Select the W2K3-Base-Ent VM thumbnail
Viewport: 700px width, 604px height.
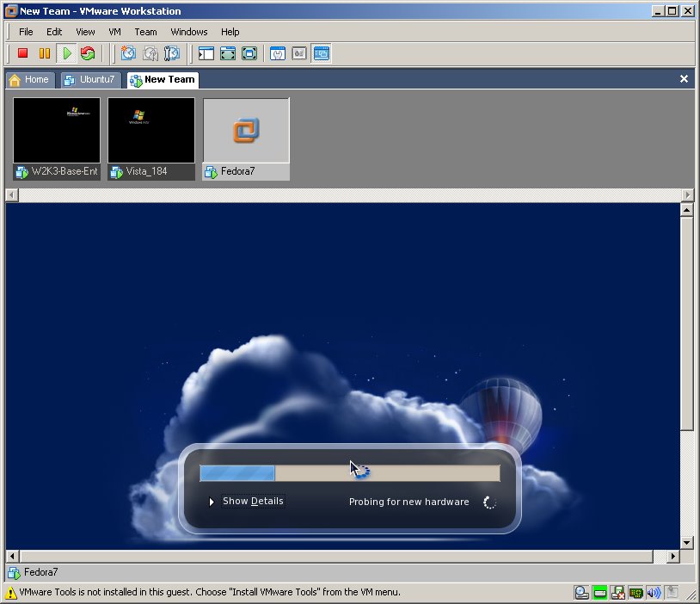[57, 139]
